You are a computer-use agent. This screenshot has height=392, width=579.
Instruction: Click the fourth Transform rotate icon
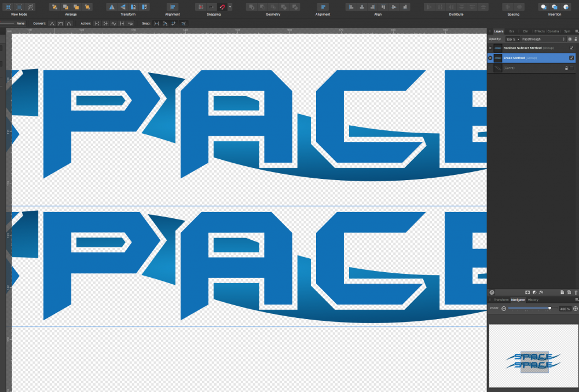pyautogui.click(x=145, y=7)
